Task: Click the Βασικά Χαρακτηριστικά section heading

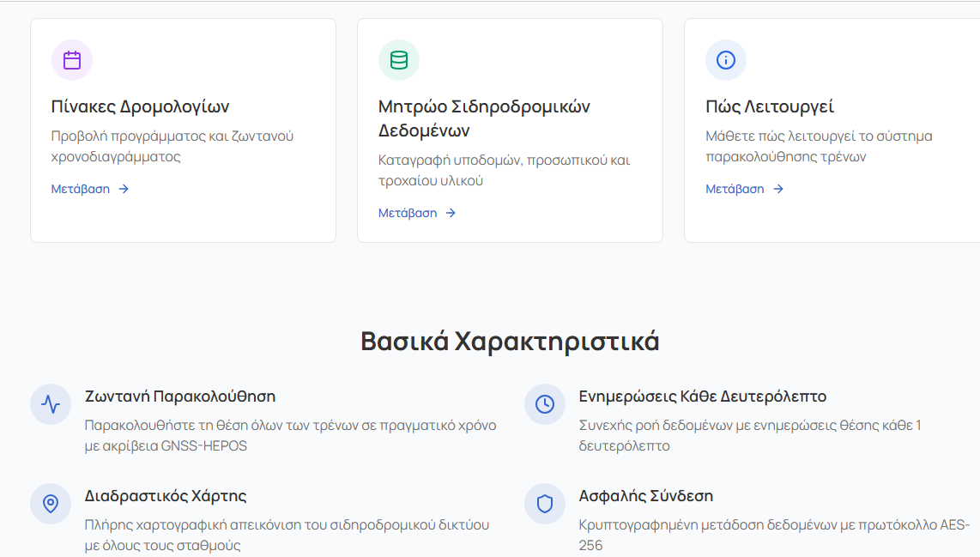Action: [510, 342]
